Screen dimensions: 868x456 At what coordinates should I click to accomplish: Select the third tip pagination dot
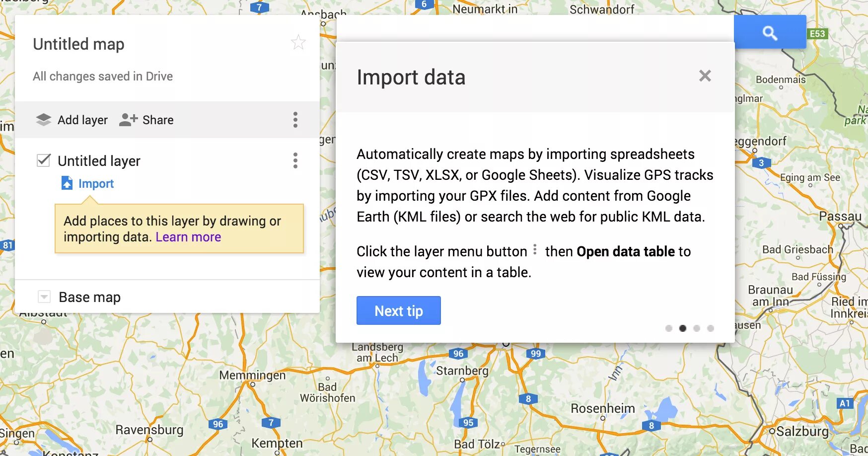coord(697,328)
